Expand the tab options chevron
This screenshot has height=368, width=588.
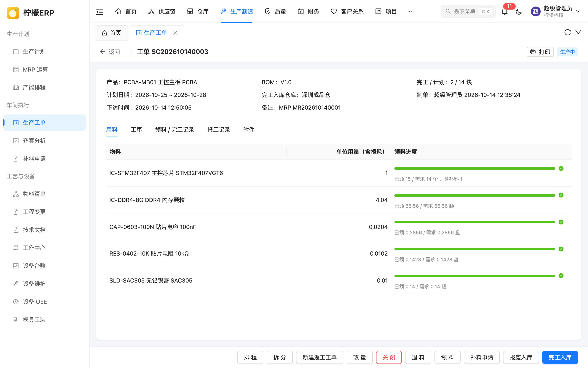pyautogui.click(x=578, y=32)
